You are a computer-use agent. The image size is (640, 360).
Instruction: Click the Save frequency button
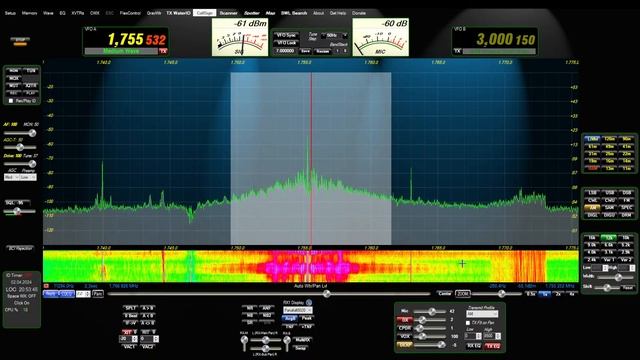point(305,51)
